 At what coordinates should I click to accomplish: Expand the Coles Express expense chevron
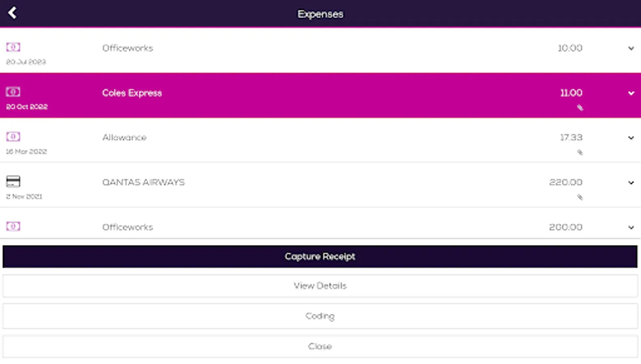pyautogui.click(x=631, y=93)
